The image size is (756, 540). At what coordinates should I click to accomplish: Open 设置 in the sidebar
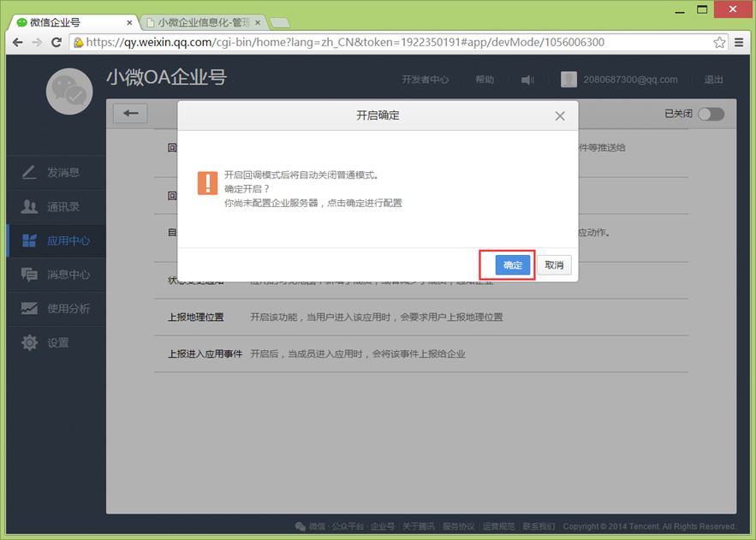point(56,343)
